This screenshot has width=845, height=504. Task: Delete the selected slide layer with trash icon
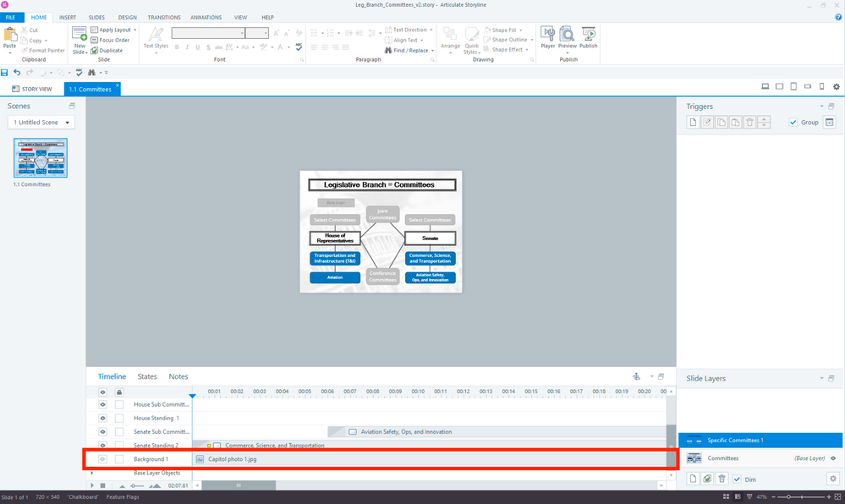[722, 479]
